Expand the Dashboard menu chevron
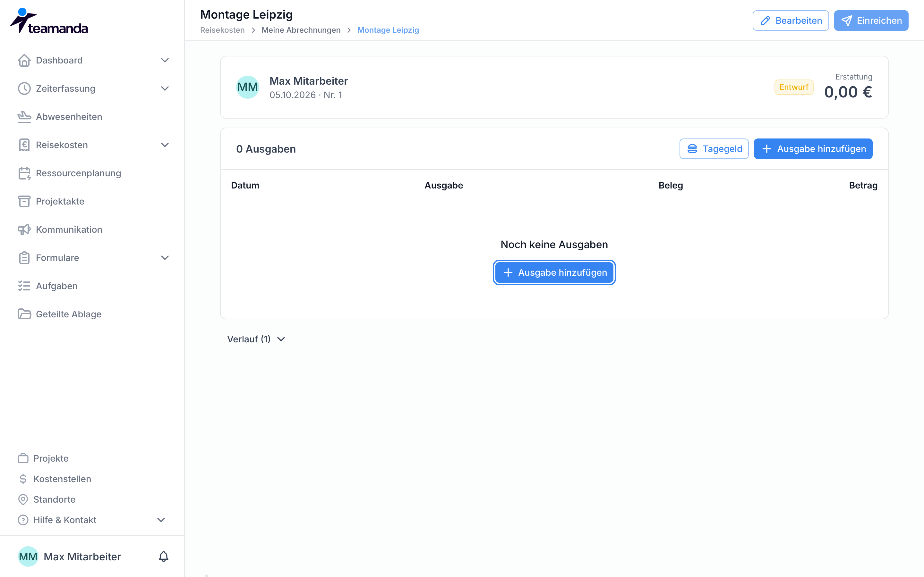The image size is (924, 577). point(165,60)
